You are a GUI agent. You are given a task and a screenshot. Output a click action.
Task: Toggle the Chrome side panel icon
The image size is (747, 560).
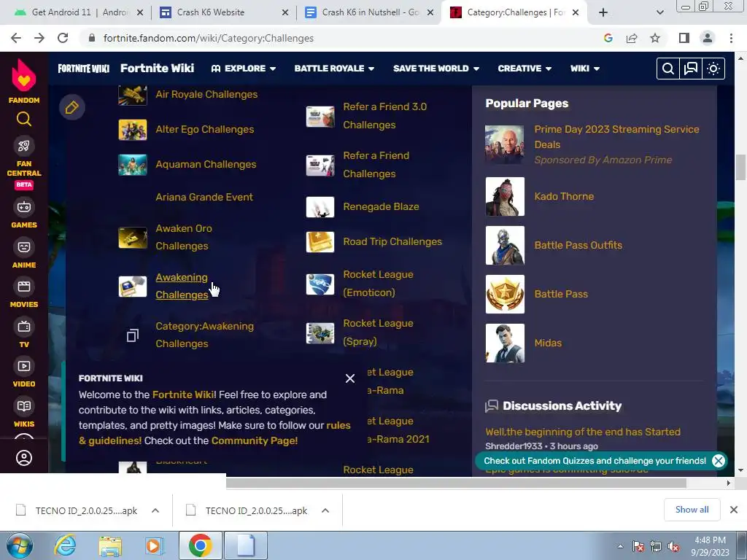pyautogui.click(x=684, y=38)
